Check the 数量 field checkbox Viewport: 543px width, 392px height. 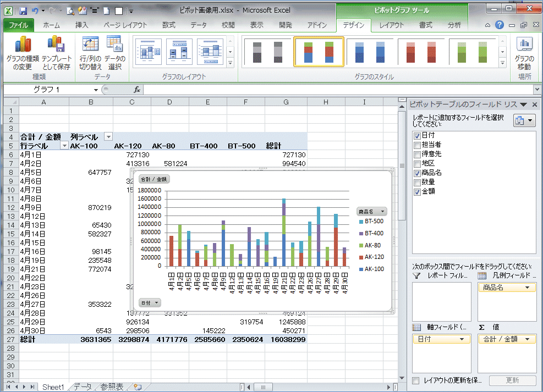coord(417,182)
